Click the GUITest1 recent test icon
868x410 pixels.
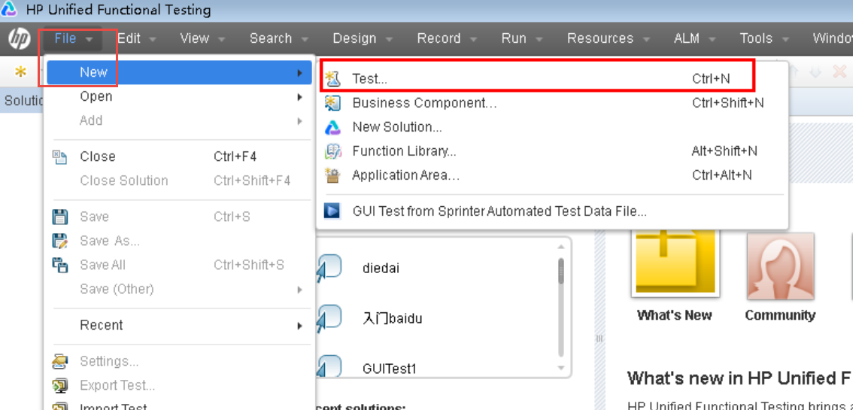(x=329, y=366)
